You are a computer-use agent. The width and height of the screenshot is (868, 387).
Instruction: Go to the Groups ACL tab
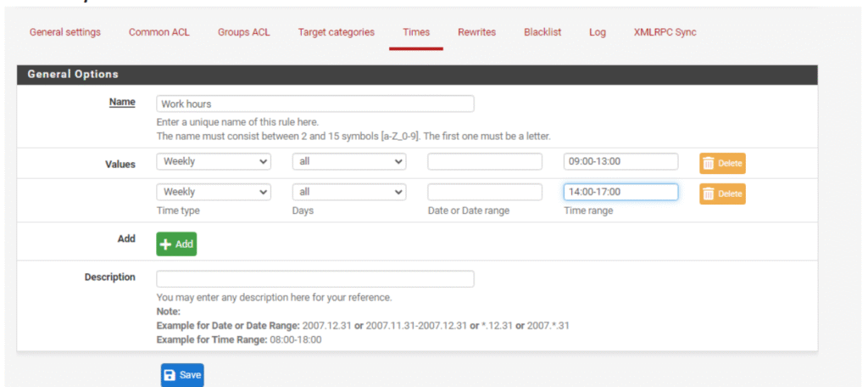[x=244, y=32]
